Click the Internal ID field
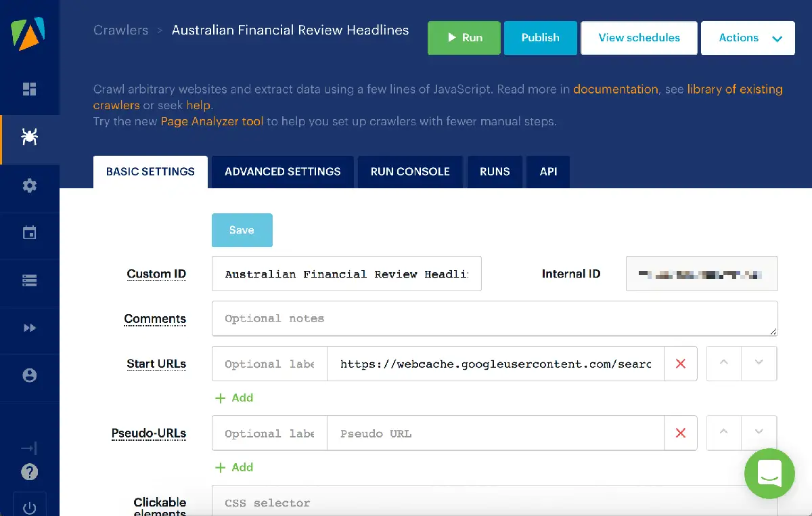Image resolution: width=812 pixels, height=516 pixels. 702,274
